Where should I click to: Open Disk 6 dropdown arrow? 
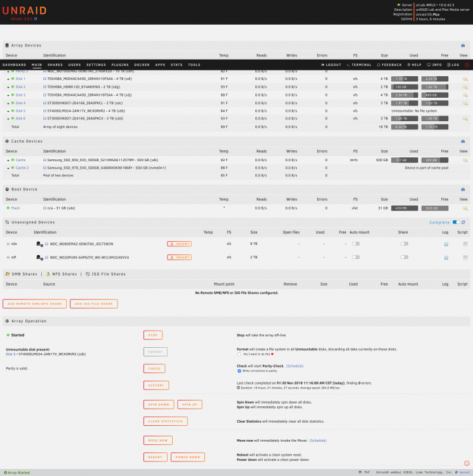pos(8,119)
